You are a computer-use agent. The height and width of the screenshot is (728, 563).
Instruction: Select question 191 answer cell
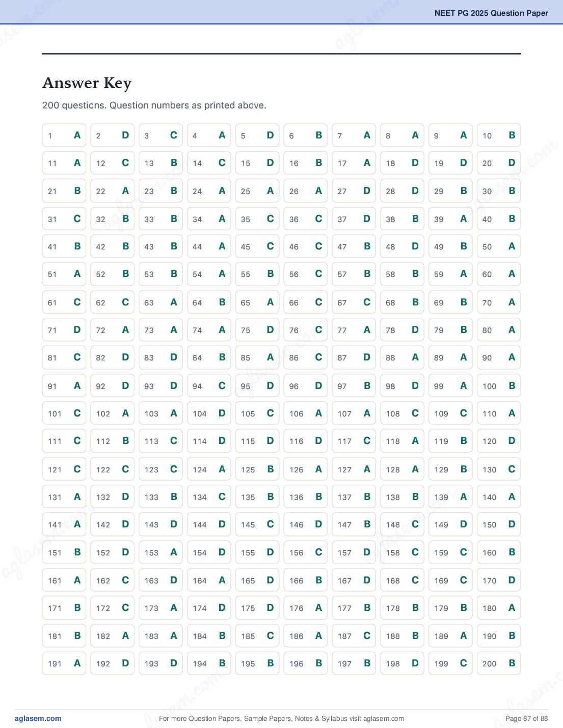pyautogui.click(x=64, y=663)
